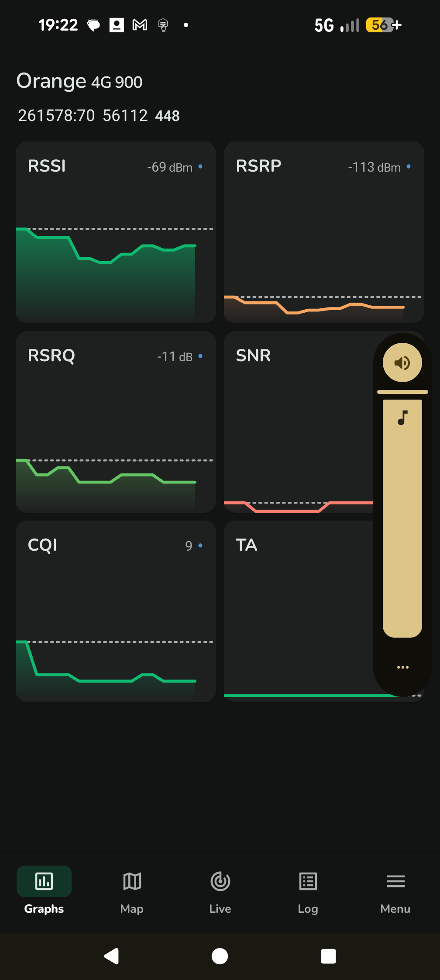Open the RSRP graph card
The image size is (440, 980).
pyautogui.click(x=323, y=232)
